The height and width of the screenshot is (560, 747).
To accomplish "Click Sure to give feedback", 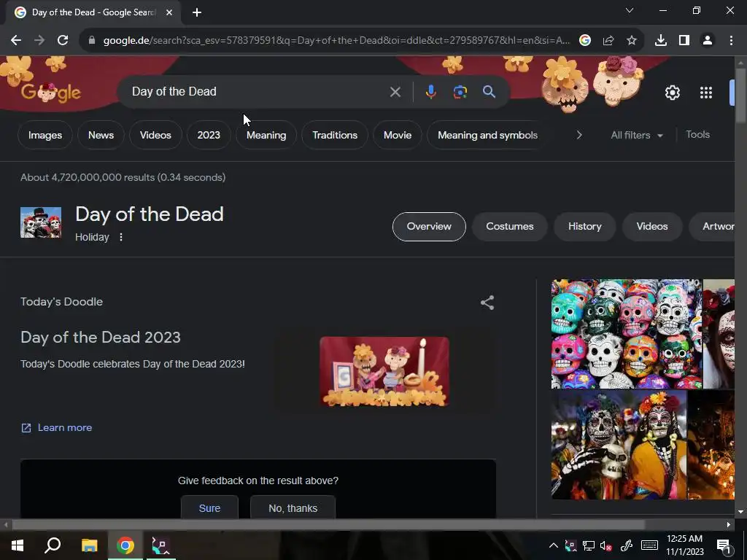I will [x=209, y=508].
